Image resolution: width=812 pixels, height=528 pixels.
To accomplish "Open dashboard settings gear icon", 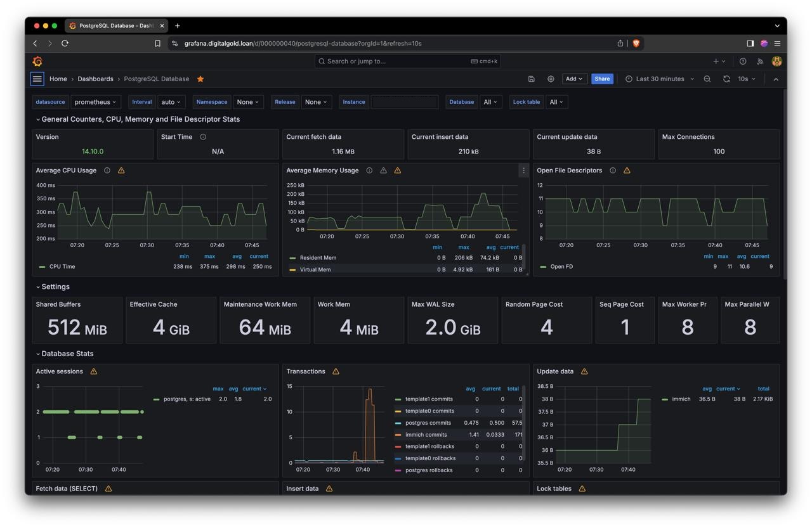I will point(551,79).
